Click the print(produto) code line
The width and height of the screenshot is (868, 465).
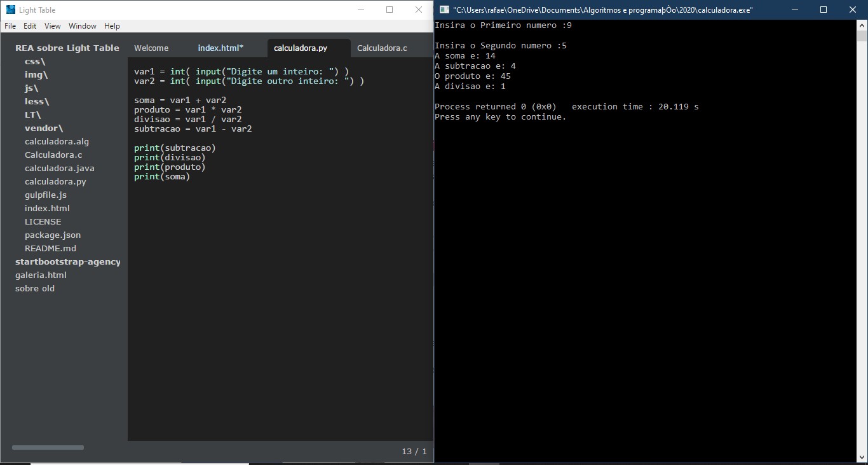pos(170,167)
